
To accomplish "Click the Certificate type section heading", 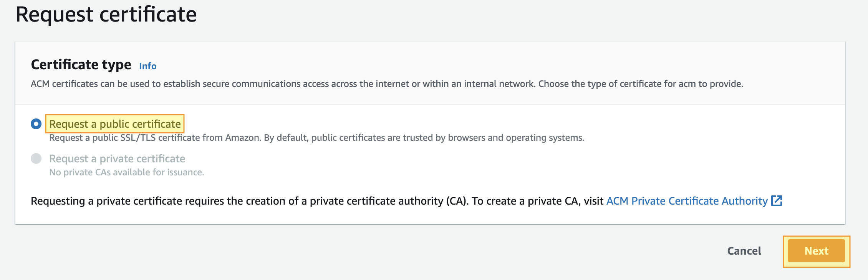I will pos(81,65).
